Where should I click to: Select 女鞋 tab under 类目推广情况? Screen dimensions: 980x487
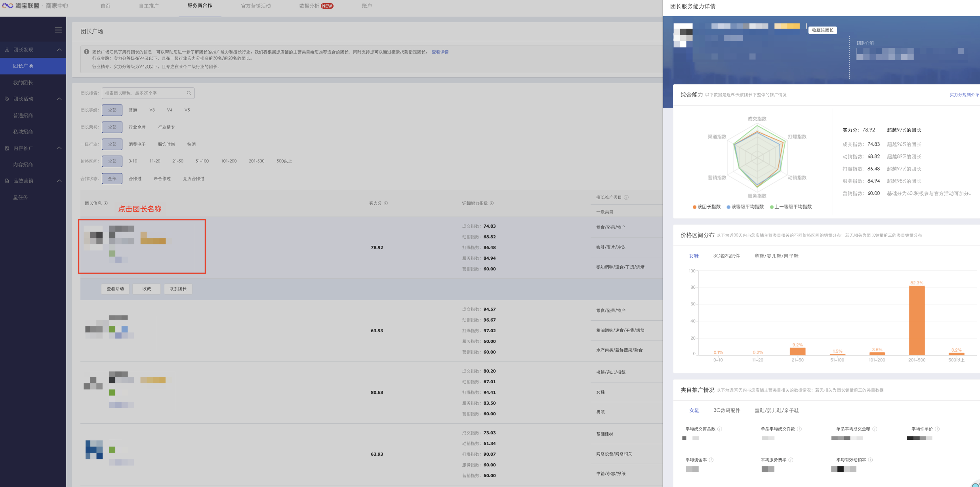click(x=694, y=411)
